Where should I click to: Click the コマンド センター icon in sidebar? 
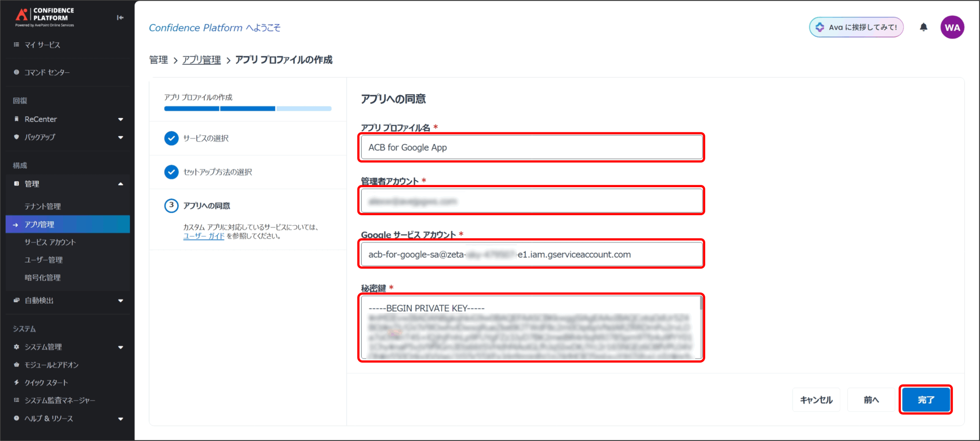[16, 72]
